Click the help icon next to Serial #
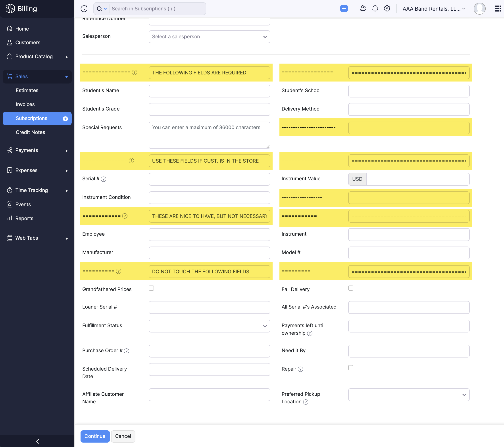 click(104, 179)
